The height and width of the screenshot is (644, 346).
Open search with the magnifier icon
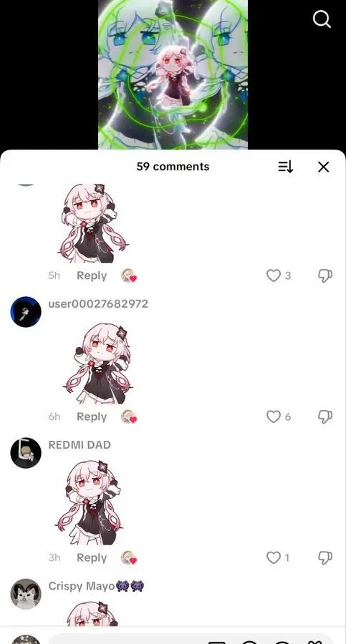point(322,19)
